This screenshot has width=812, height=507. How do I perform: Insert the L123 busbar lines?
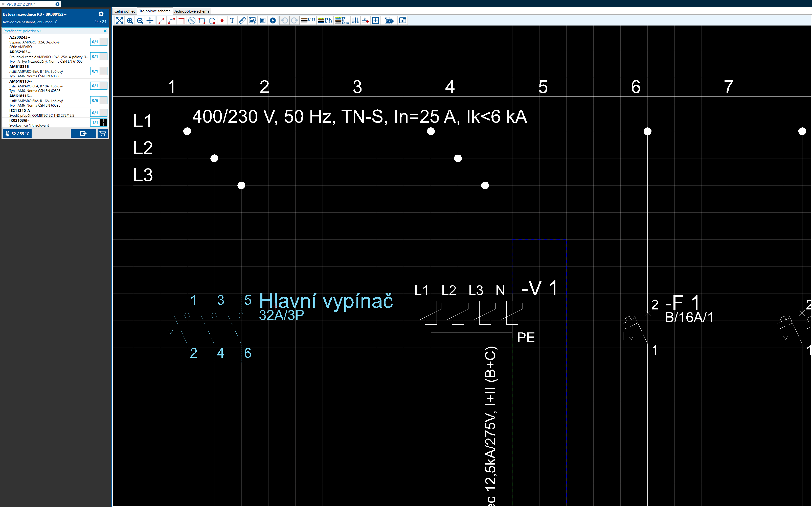click(308, 21)
